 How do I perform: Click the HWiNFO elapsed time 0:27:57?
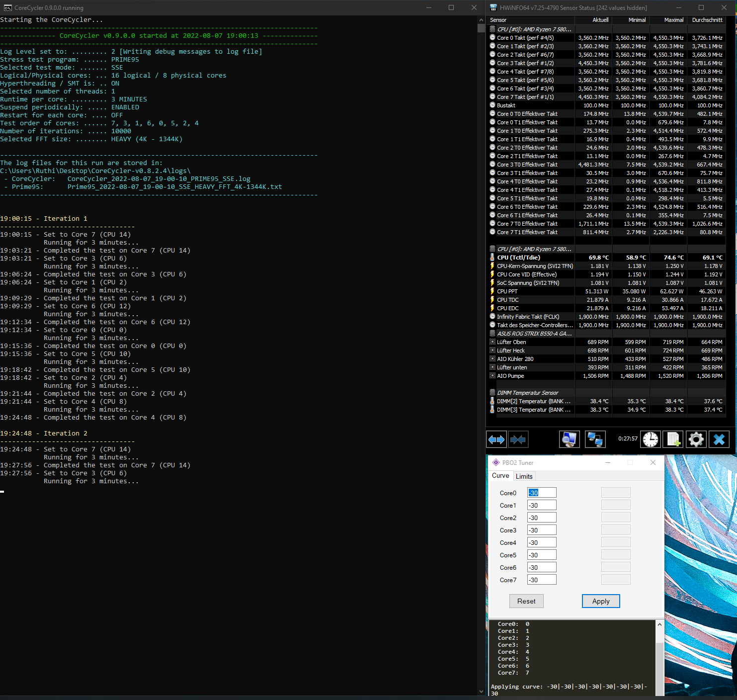click(628, 438)
